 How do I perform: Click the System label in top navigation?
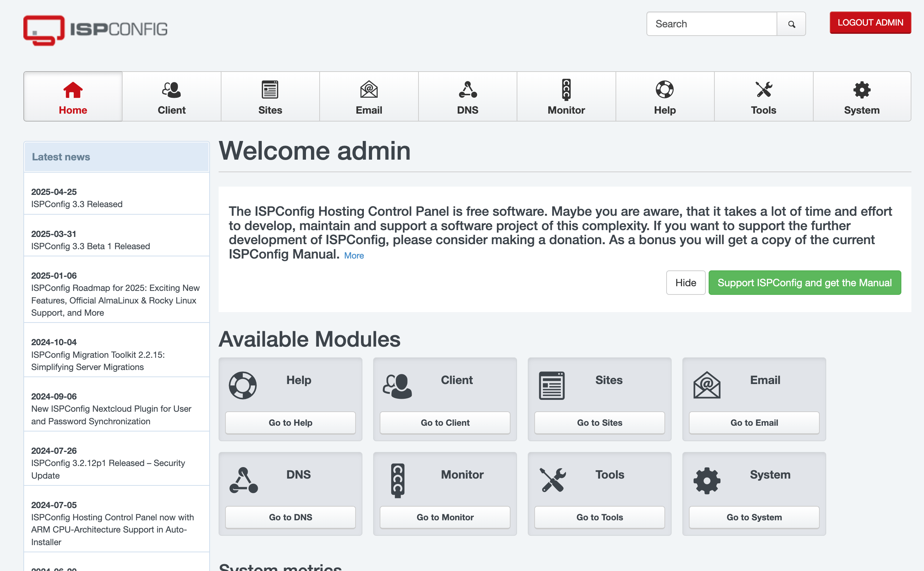(x=862, y=110)
